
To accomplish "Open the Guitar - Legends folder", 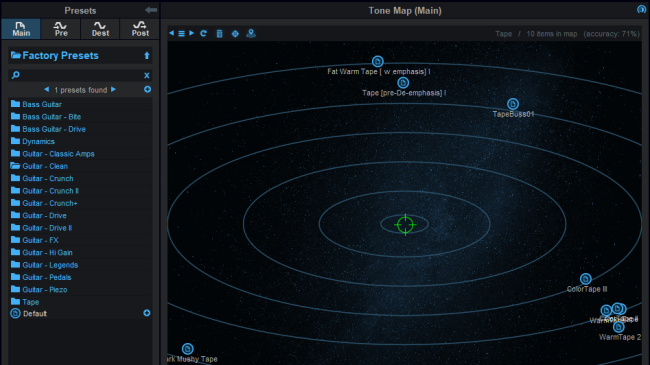I will click(44, 265).
